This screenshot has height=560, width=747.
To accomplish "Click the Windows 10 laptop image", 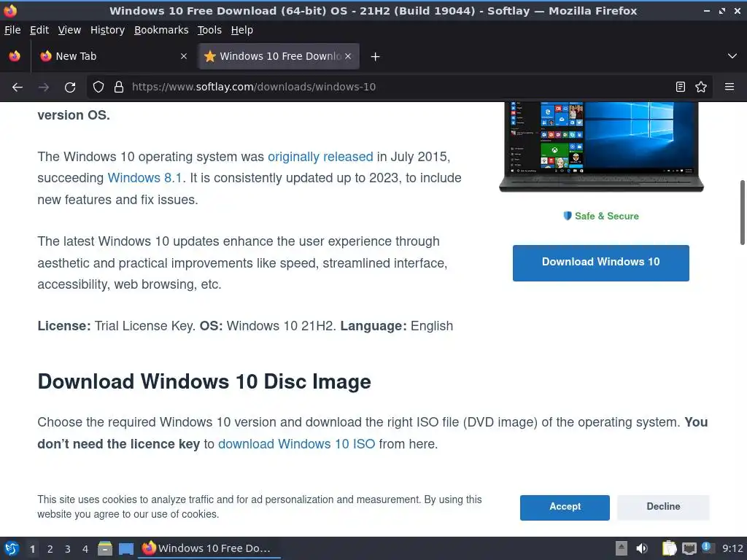I will pyautogui.click(x=601, y=147).
